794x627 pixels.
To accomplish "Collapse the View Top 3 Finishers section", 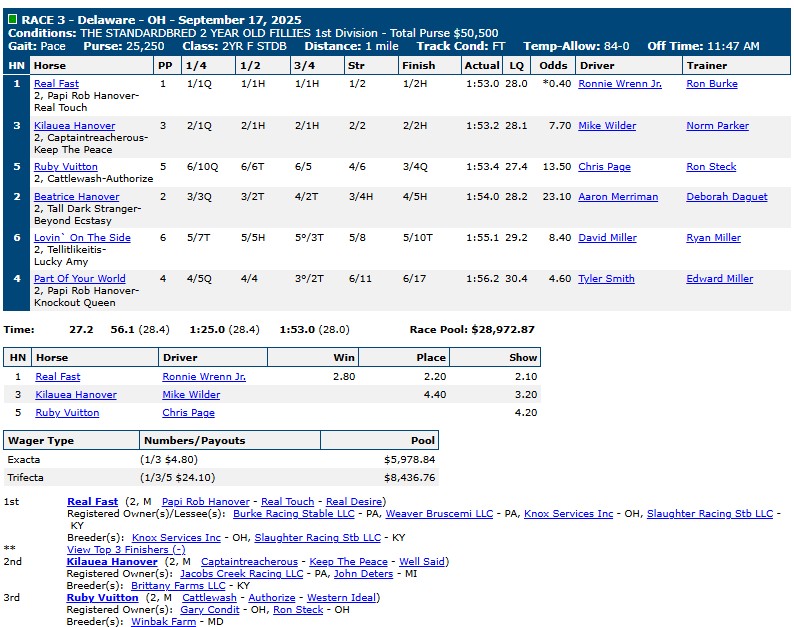I will (125, 549).
